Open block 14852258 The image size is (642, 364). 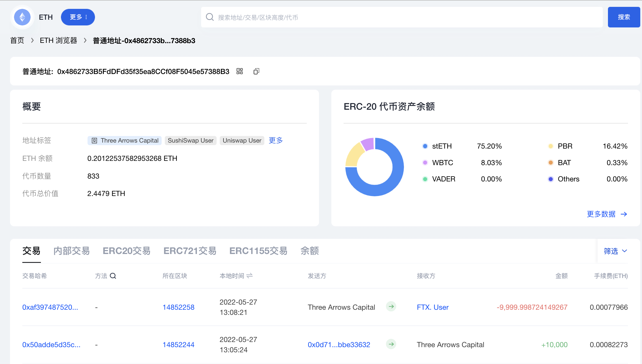tap(179, 307)
